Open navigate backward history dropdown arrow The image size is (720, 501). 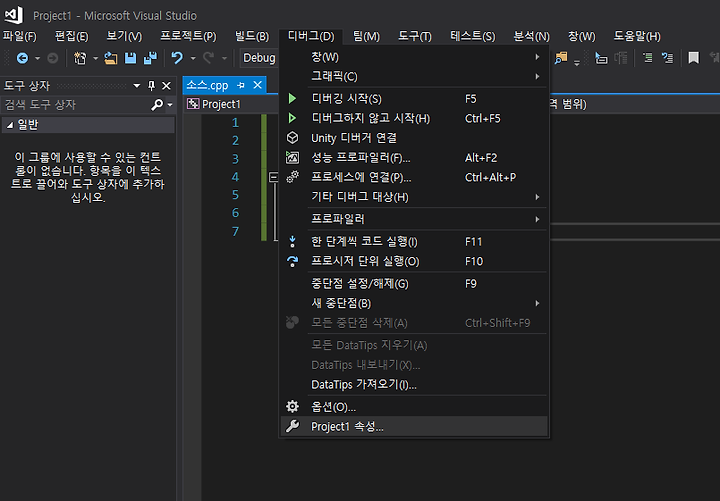click(x=37, y=59)
